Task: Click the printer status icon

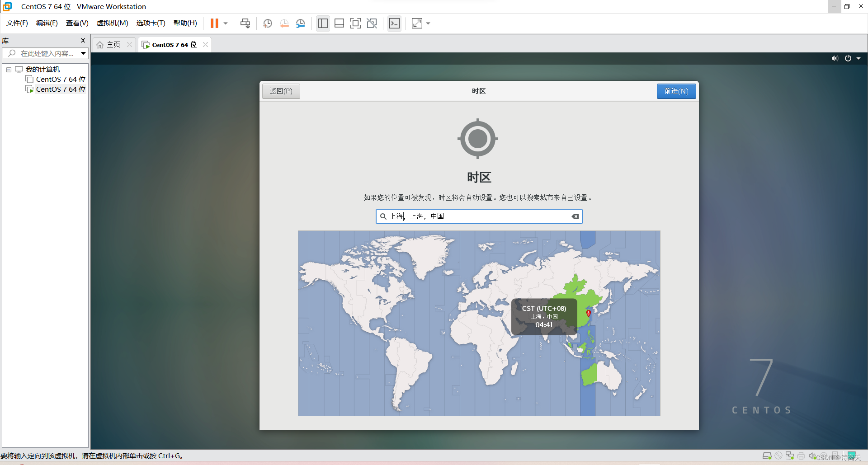Action: click(x=801, y=456)
